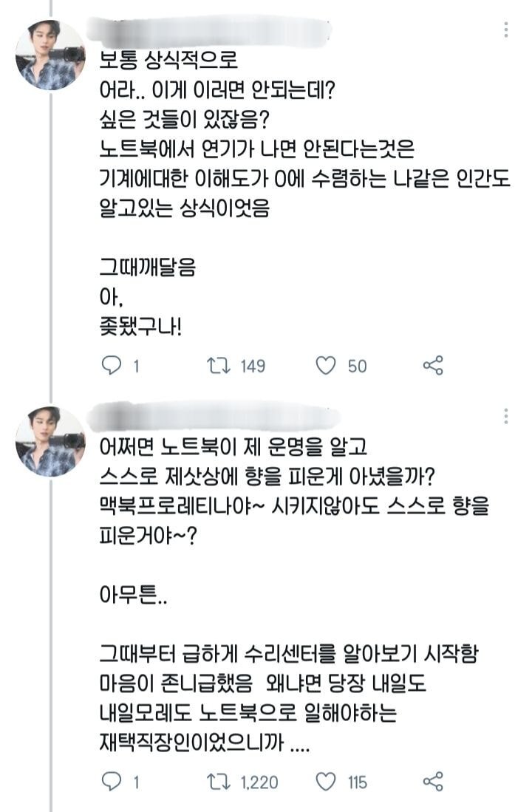Open sharing options on the 노트북 tweet
The image size is (532, 812).
(433, 363)
